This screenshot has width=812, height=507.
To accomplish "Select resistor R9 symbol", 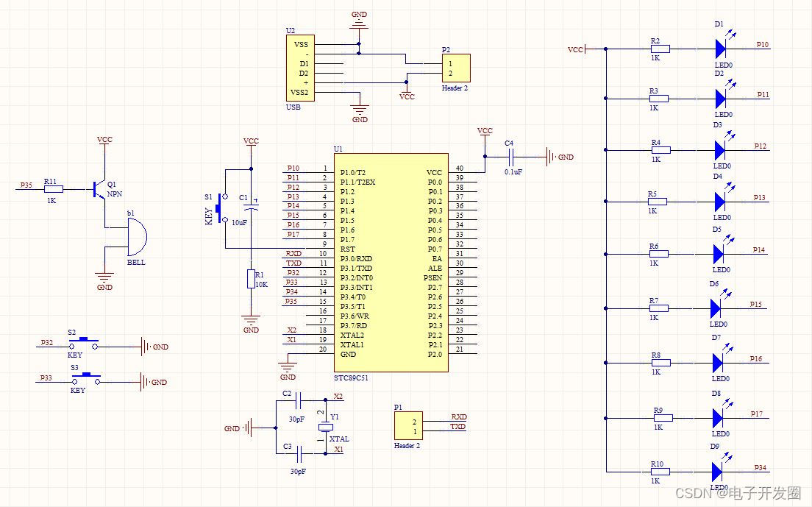I will pyautogui.click(x=663, y=418).
